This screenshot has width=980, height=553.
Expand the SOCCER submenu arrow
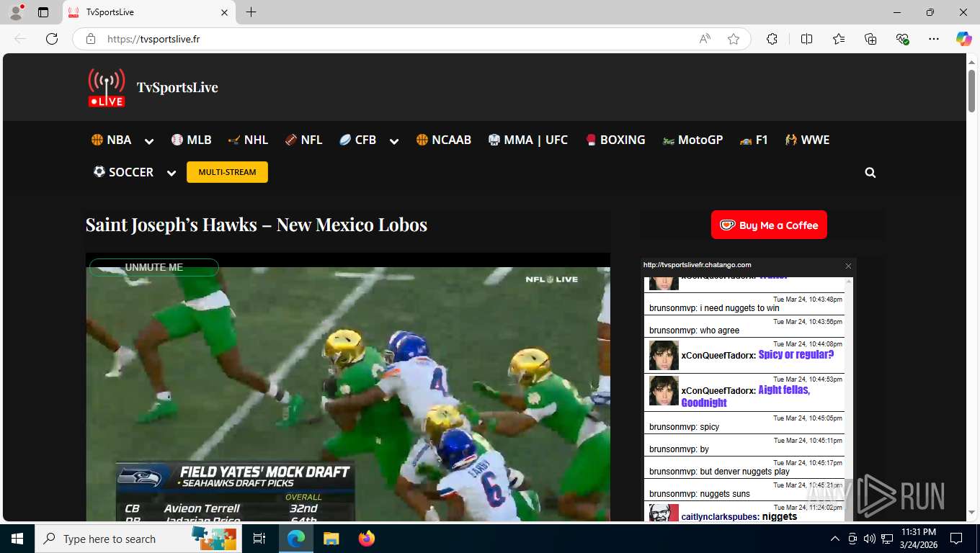point(171,173)
